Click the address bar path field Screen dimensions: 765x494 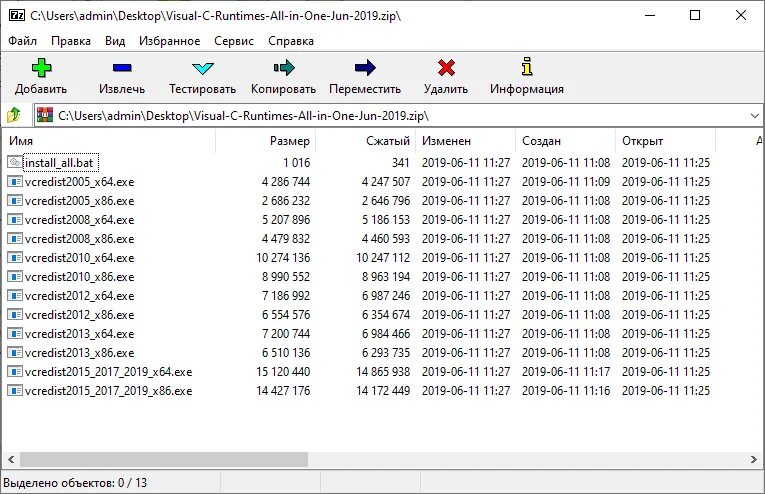point(400,116)
